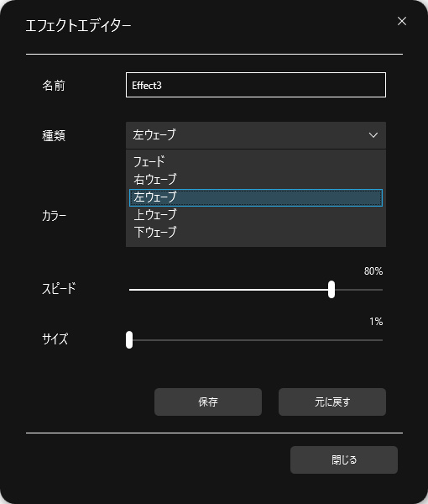This screenshot has height=504, width=428.
Task: Click the サイズ slider thumb
Action: tap(129, 339)
